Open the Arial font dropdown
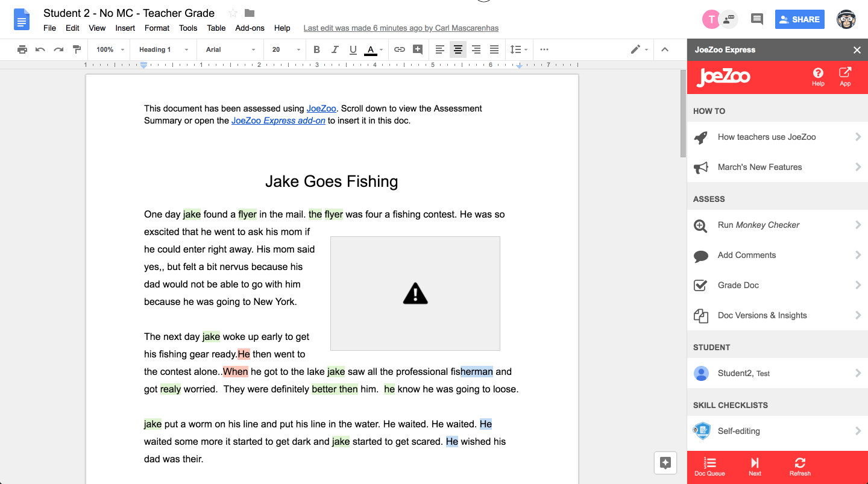Viewport: 868px width, 484px height. [231, 49]
